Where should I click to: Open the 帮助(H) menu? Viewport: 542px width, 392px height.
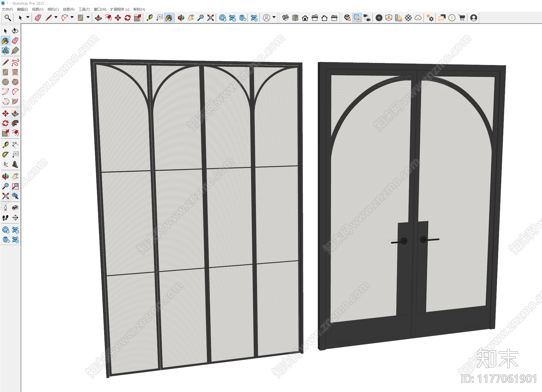point(139,9)
